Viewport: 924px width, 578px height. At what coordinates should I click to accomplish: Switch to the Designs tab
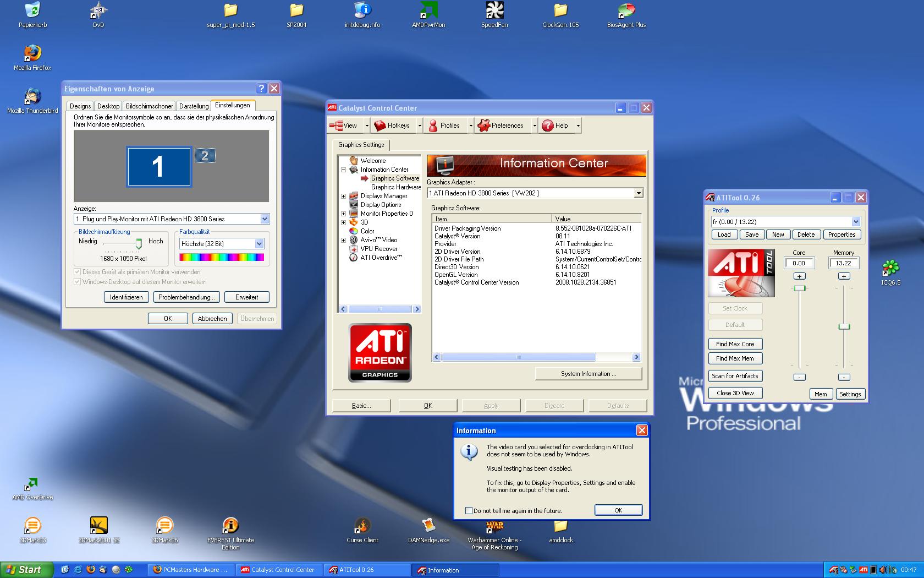(x=80, y=106)
